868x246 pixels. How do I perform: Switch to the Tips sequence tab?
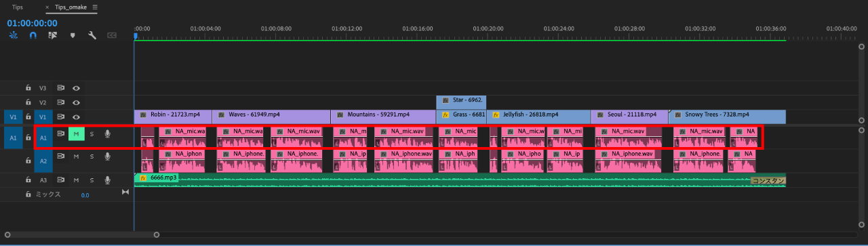(17, 7)
